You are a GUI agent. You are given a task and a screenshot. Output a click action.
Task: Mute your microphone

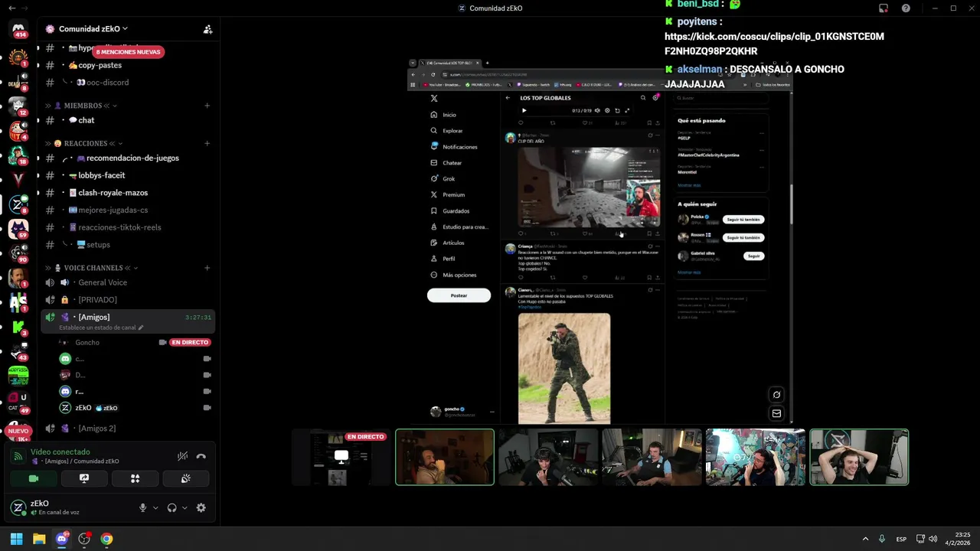[x=142, y=508]
